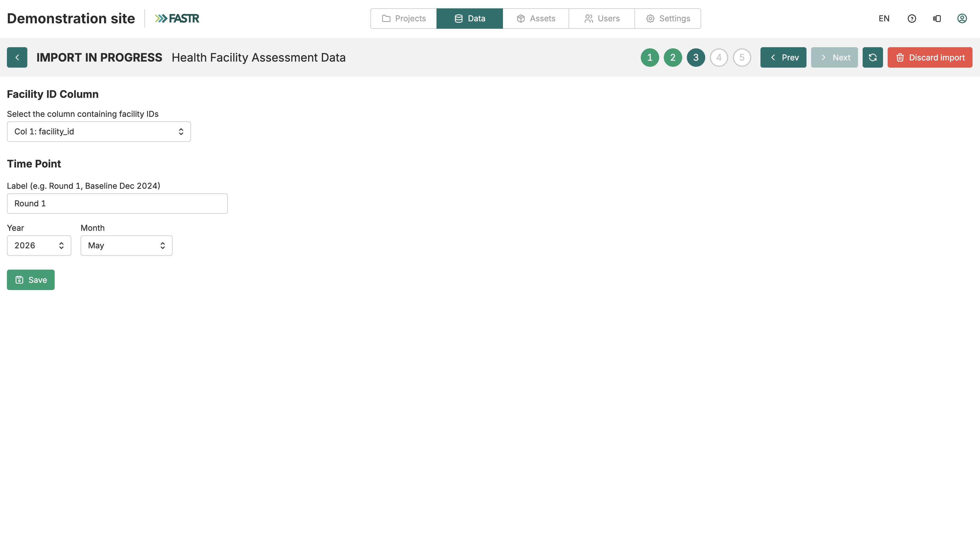
Task: Jump to step 5 circle
Action: [x=742, y=58]
